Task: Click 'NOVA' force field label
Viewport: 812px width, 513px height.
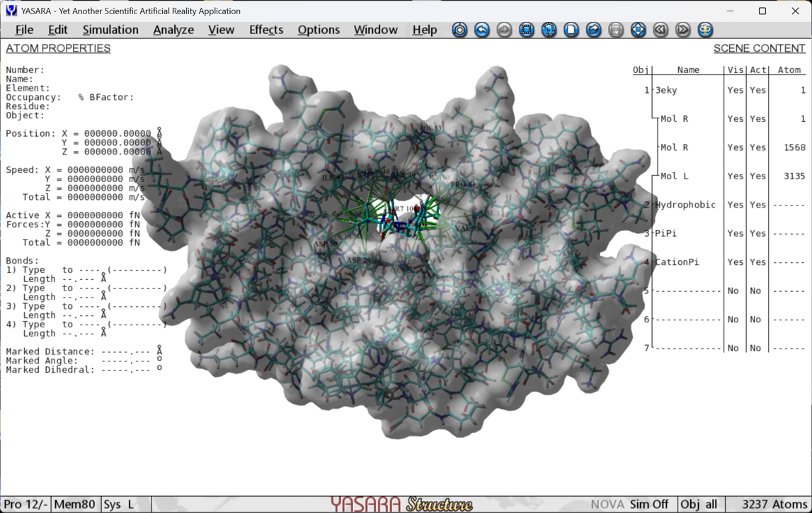Action: click(607, 504)
